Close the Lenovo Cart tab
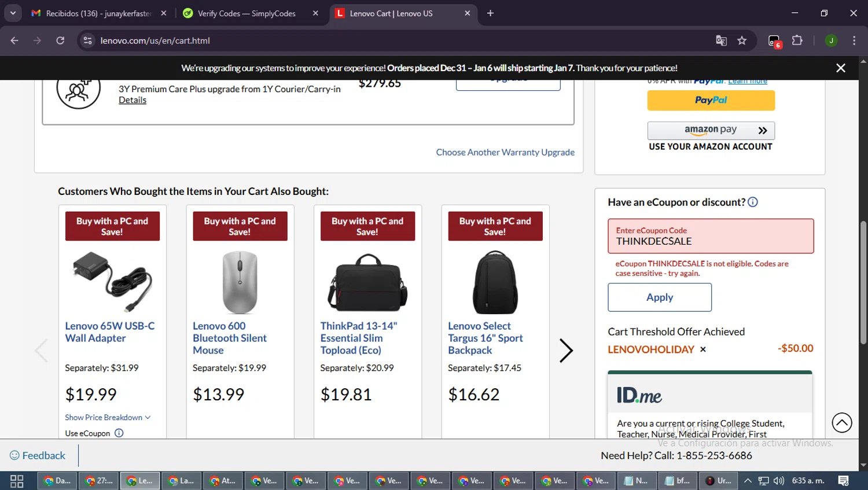This screenshot has height=490, width=868. click(468, 13)
